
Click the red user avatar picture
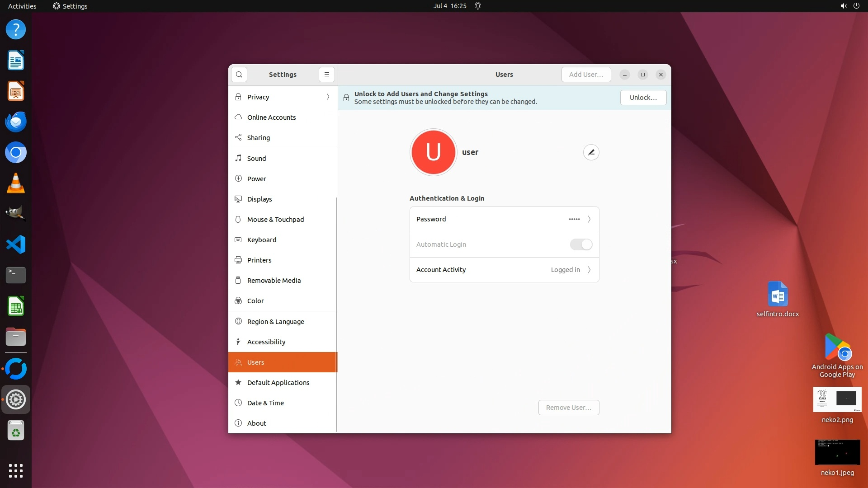(x=433, y=152)
